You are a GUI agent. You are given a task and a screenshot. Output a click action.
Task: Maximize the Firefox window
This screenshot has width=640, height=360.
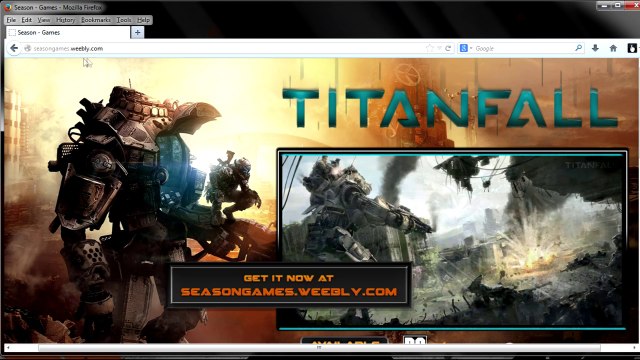[x=618, y=5]
